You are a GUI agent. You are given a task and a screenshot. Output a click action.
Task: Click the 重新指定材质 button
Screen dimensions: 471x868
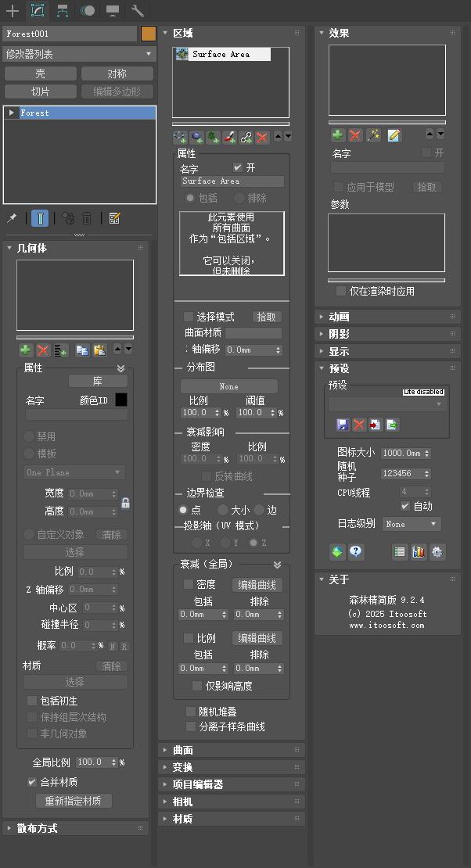(x=74, y=801)
